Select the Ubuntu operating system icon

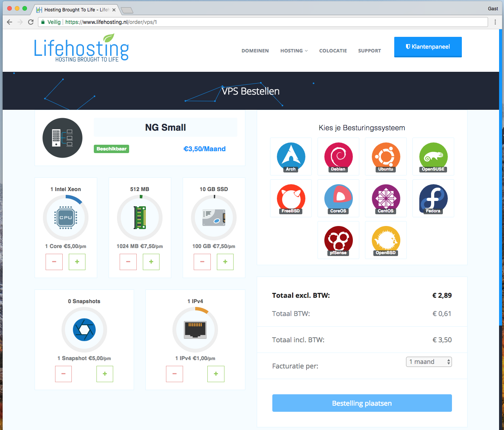pyautogui.click(x=386, y=157)
